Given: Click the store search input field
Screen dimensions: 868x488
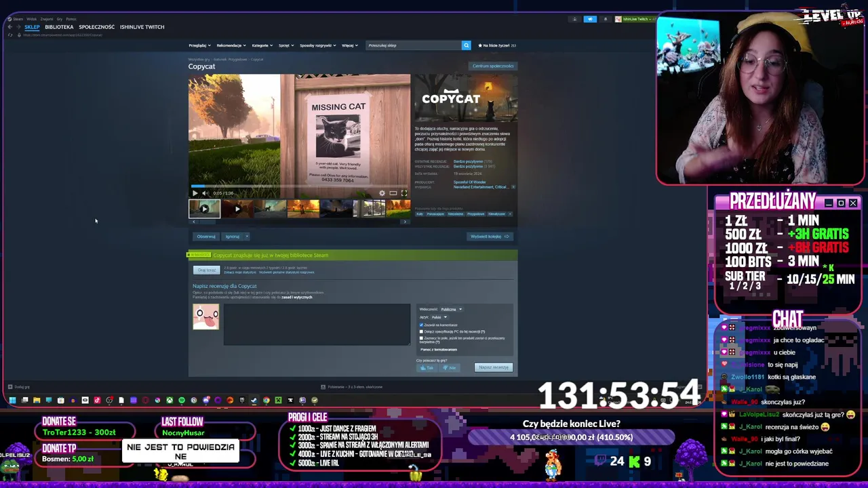Looking at the screenshot, I should [413, 45].
